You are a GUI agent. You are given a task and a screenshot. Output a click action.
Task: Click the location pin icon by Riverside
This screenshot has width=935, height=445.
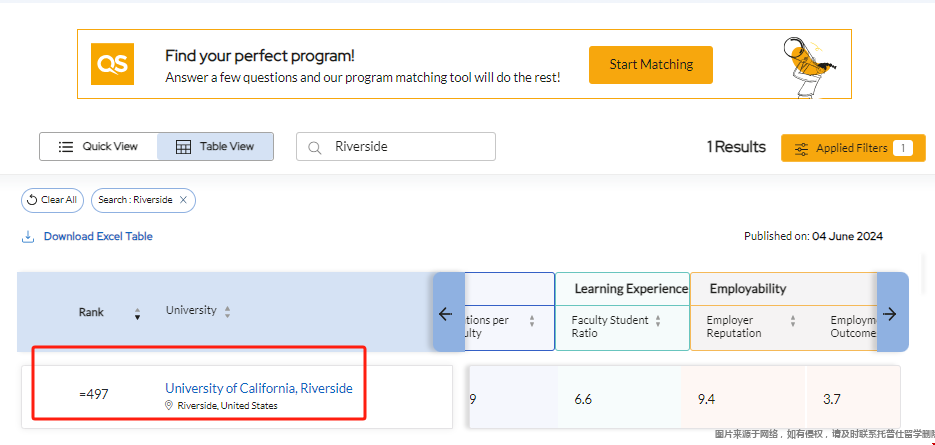point(169,406)
